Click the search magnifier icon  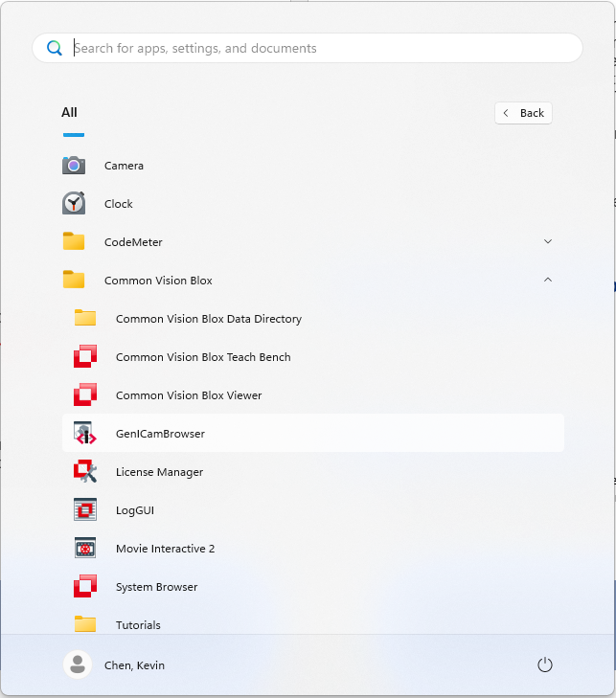(x=55, y=48)
